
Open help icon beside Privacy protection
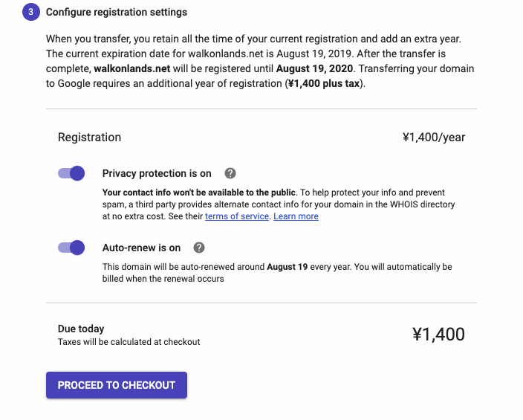coord(230,173)
